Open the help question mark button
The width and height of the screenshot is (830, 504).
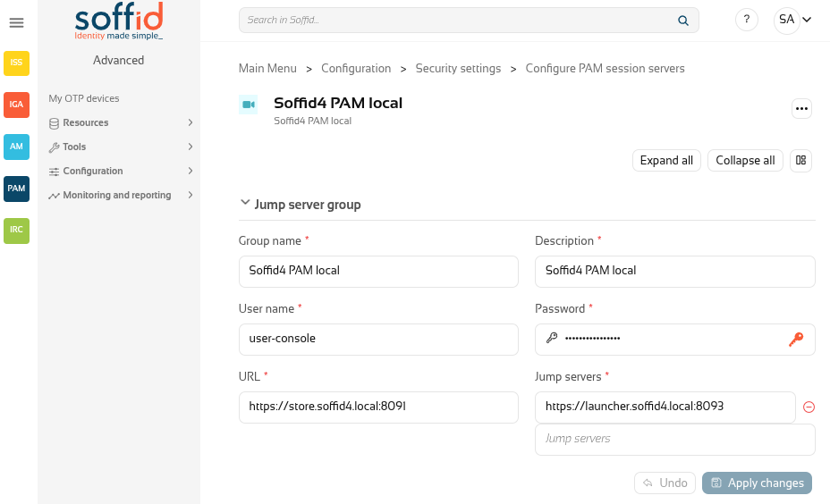[x=746, y=20]
